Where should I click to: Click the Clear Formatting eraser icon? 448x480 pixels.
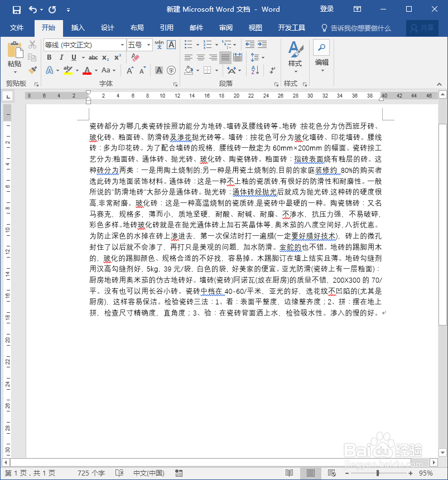[135, 57]
